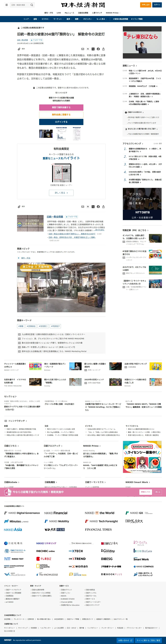The width and height of the screenshot is (166, 644).
Task: Open the hamburger menu in the header
Action: pos(6,5)
